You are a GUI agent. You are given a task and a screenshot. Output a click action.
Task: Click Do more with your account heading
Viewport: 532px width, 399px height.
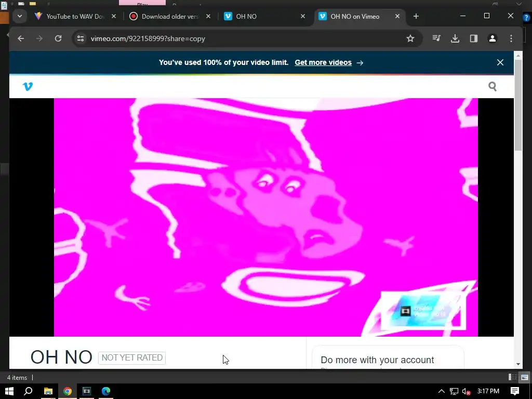(x=377, y=360)
